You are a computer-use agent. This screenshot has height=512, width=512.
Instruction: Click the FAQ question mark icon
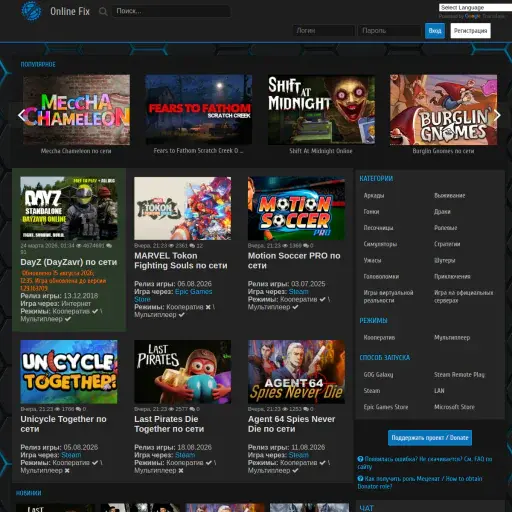[360, 459]
